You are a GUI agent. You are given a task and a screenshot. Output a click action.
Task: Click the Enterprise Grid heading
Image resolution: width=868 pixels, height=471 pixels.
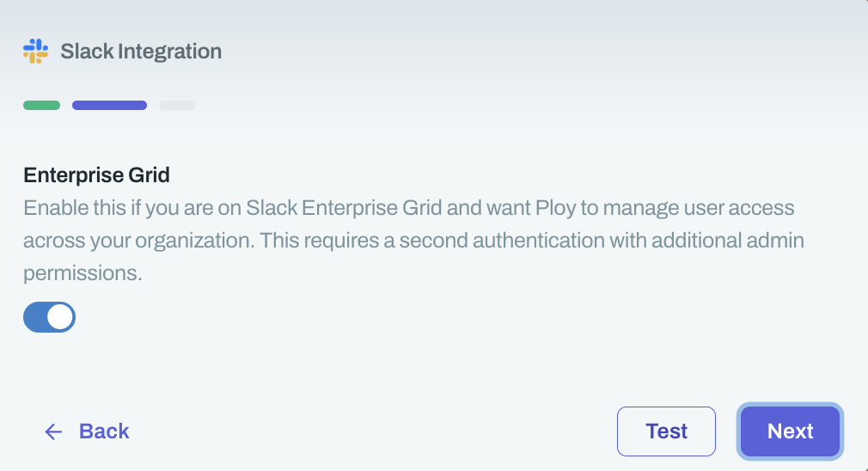click(x=96, y=175)
